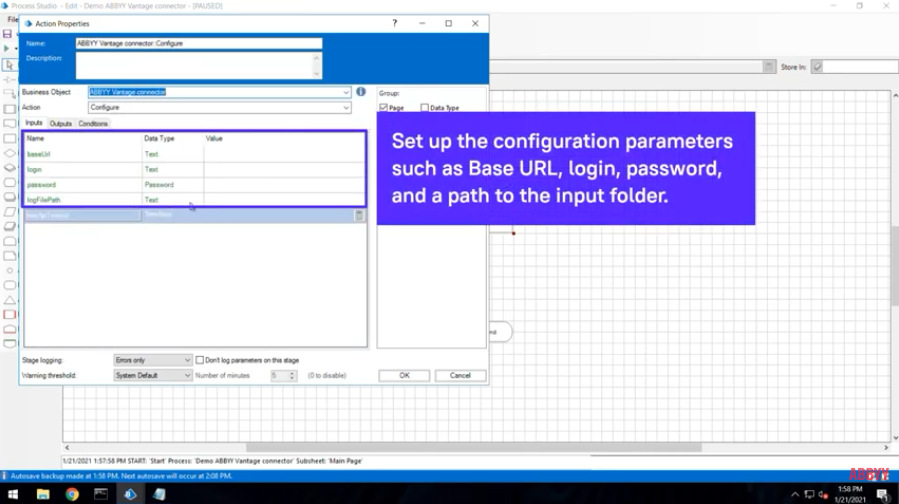
Task: Click the Description box scroll-down arrow
Action: [316, 74]
